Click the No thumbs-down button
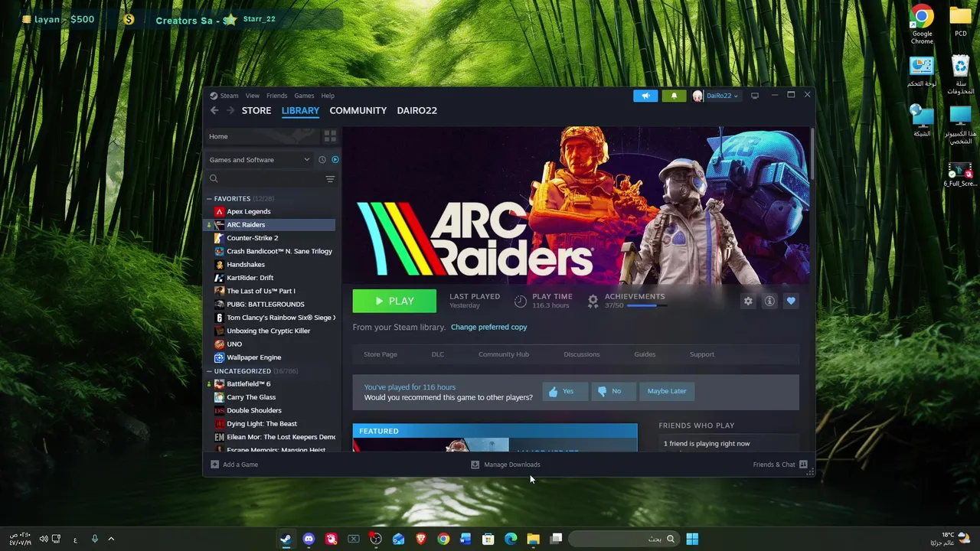The width and height of the screenshot is (980, 551). coord(613,391)
